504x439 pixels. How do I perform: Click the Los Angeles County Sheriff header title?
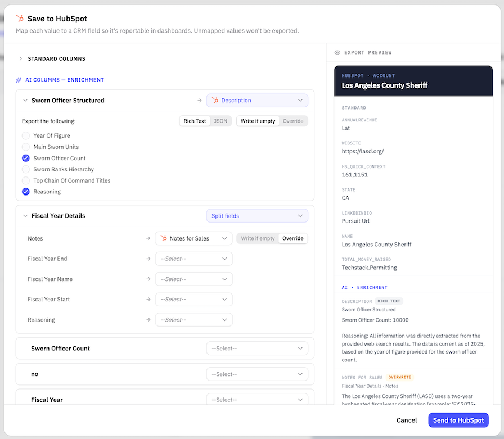tap(384, 85)
